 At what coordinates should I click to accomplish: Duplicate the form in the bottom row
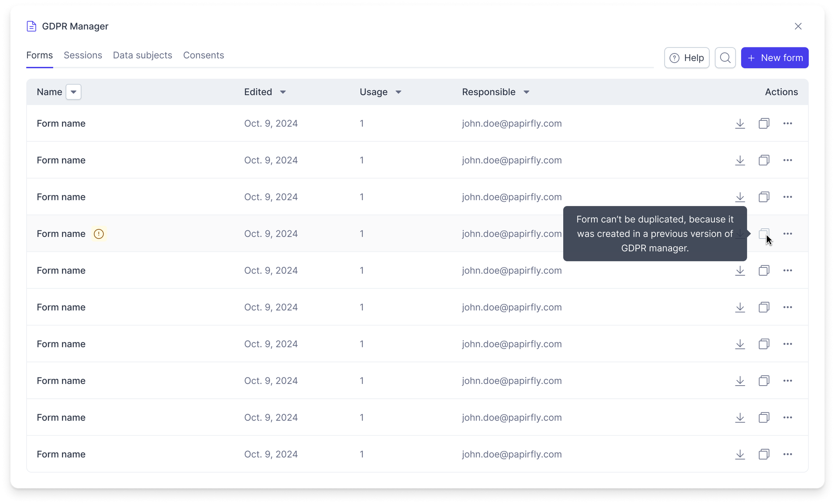(764, 454)
